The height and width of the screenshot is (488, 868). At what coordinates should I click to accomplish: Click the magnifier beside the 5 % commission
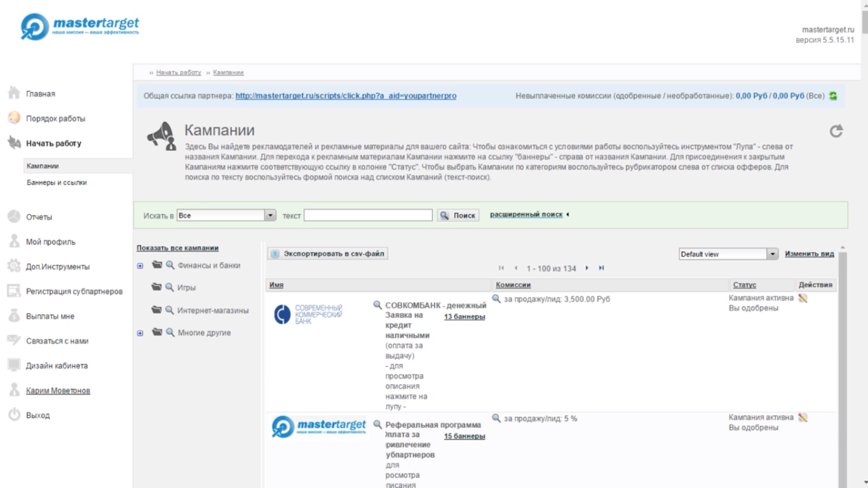[496, 418]
